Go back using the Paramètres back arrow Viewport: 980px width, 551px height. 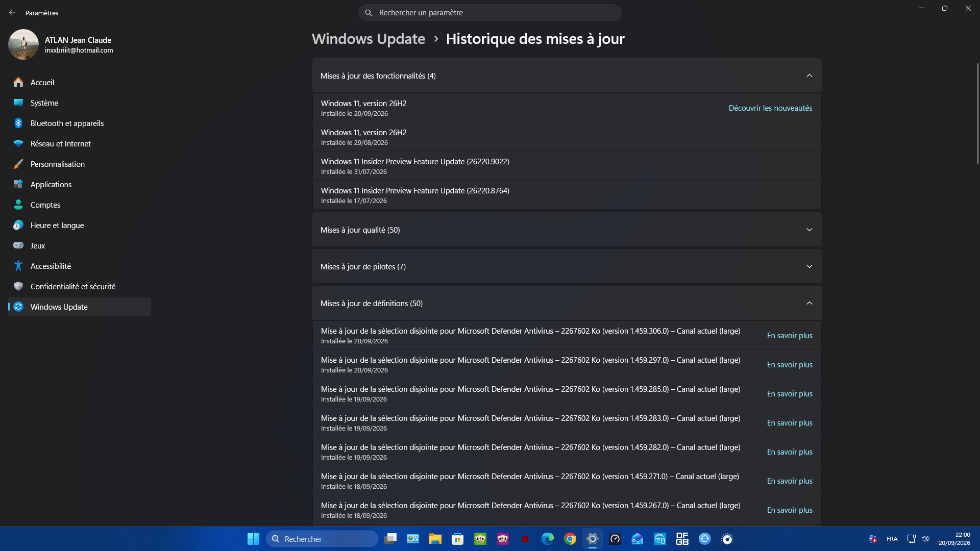click(12, 13)
